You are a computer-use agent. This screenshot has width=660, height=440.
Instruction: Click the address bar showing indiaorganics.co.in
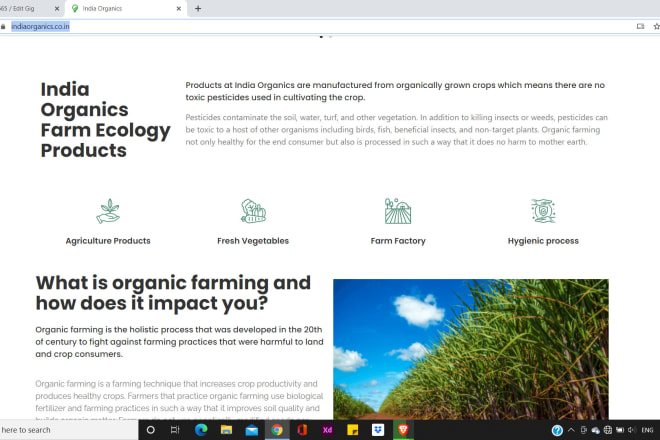(320, 27)
